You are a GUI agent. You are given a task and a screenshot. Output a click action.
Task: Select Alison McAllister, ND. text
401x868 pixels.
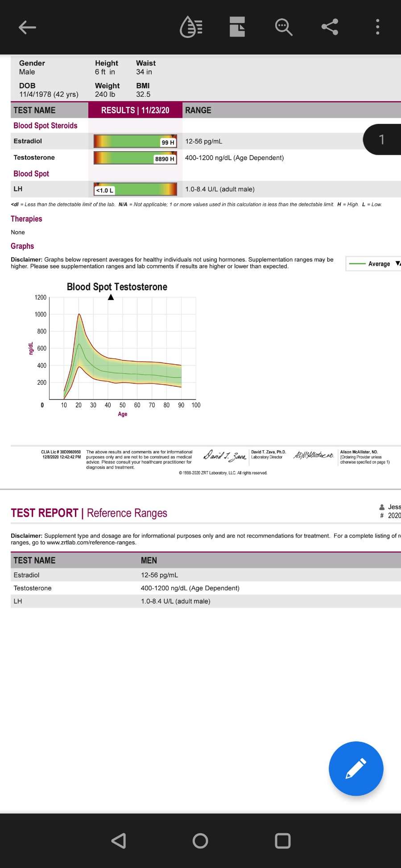coord(359,452)
